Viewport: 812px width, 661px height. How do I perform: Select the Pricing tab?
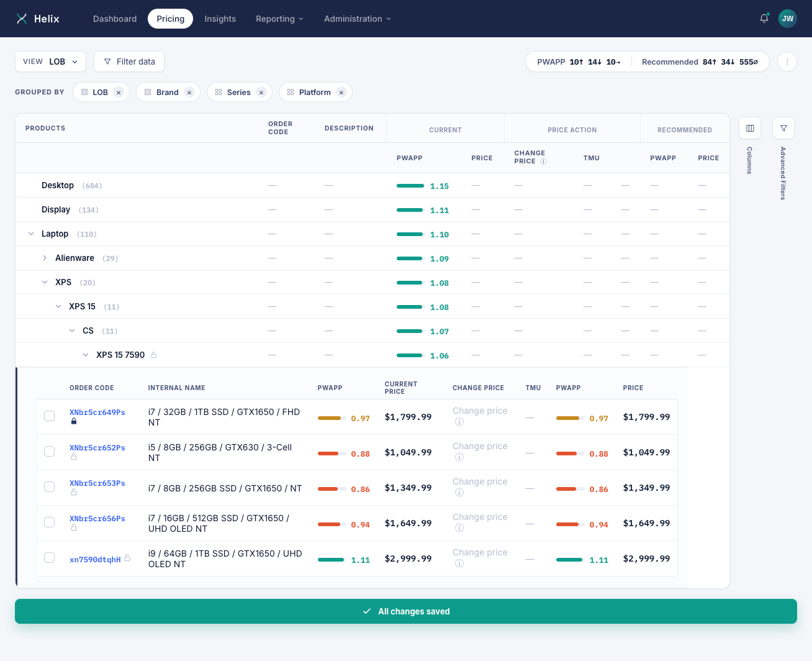(x=171, y=19)
